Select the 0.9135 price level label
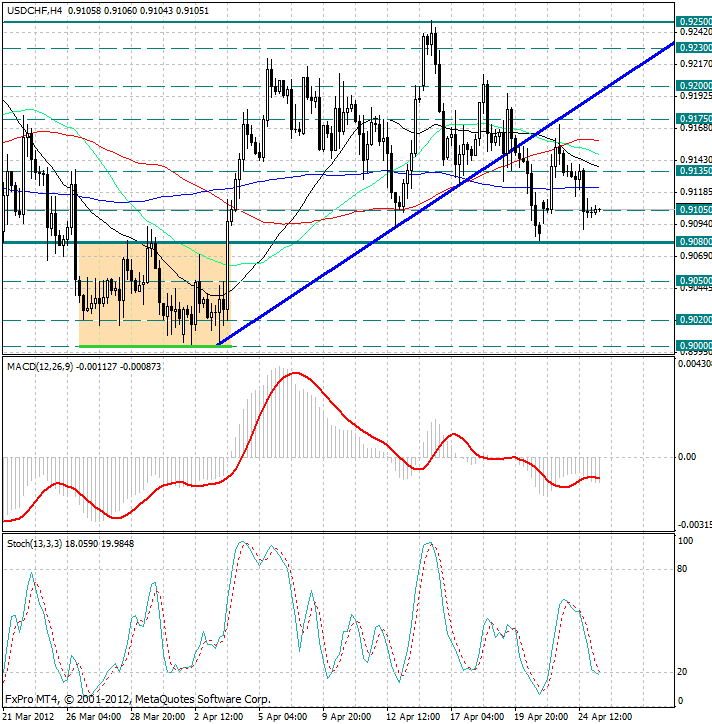Image resolution: width=712 pixels, height=724 pixels. [x=695, y=170]
